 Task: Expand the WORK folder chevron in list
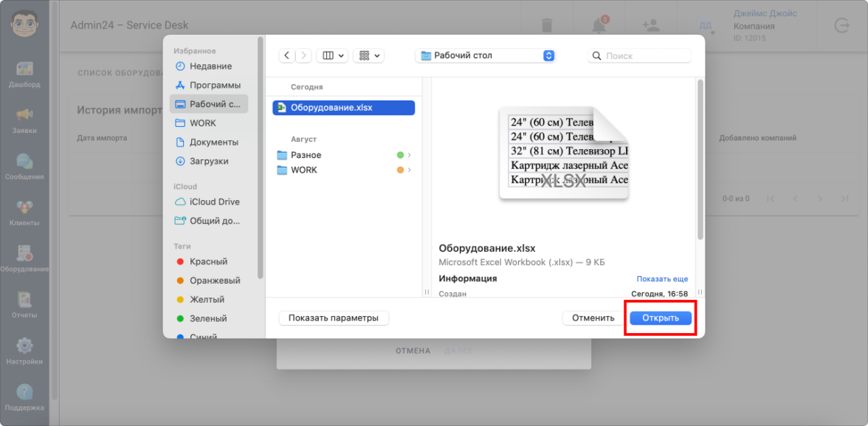[409, 170]
